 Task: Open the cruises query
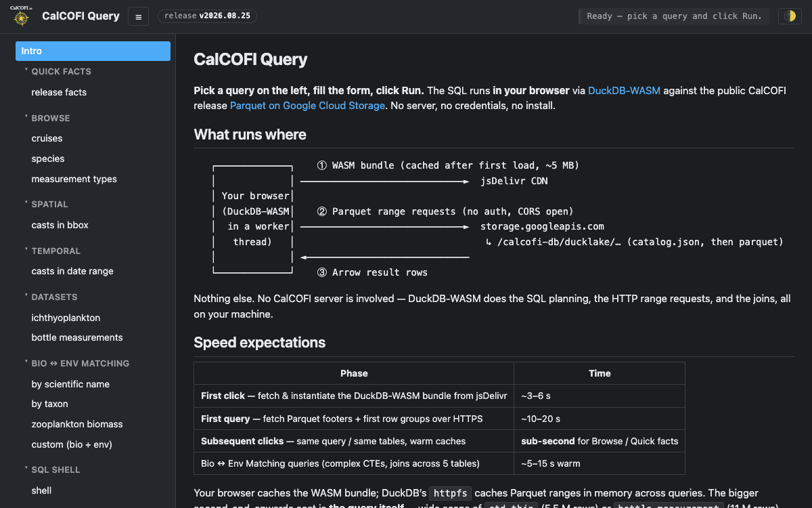[47, 138]
